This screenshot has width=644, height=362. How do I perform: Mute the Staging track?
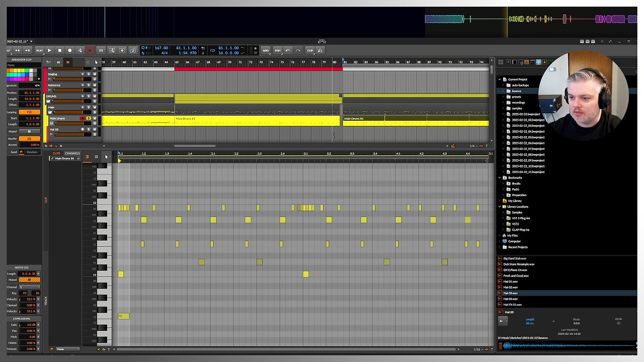[95, 74]
